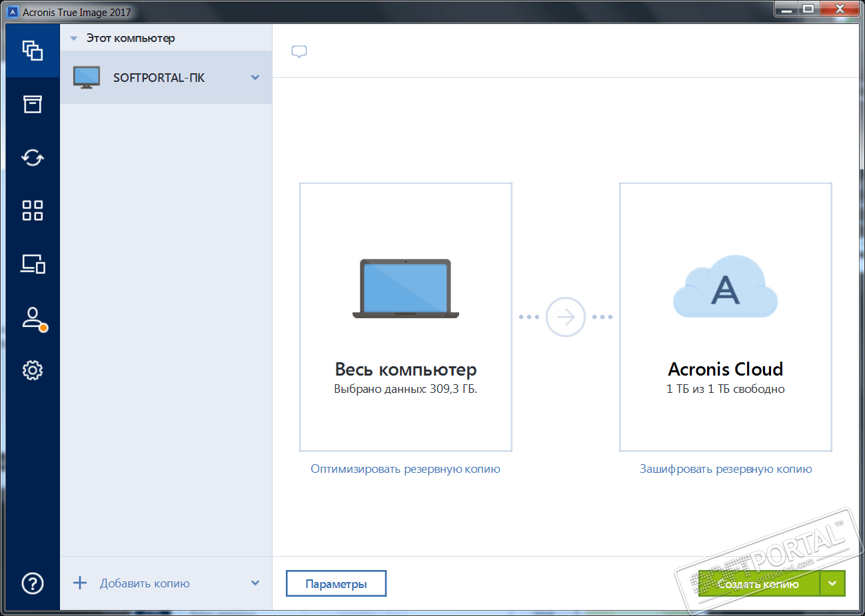Expand the SOFTPORTAL-ПК backup options chevron
This screenshot has height=616, width=865.
[255, 77]
